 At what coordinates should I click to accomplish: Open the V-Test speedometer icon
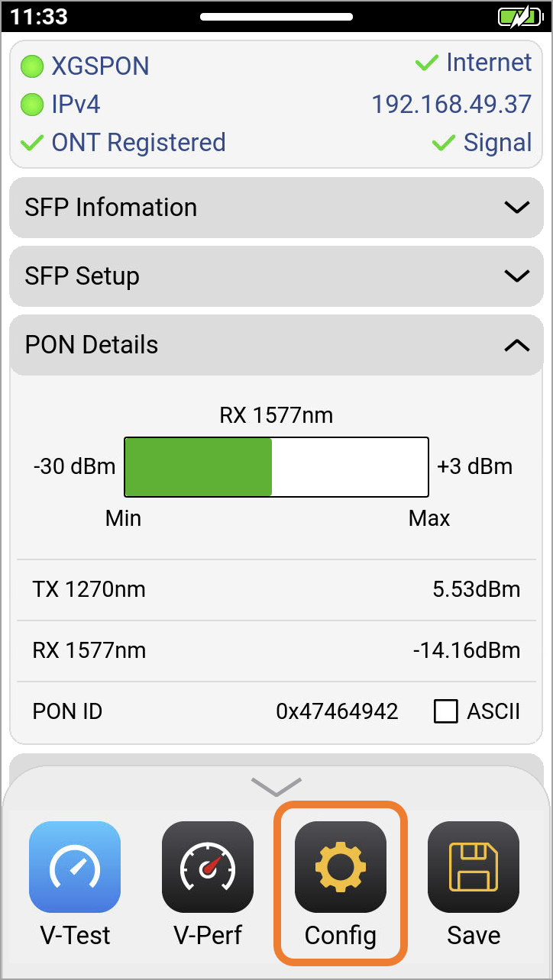[75, 867]
